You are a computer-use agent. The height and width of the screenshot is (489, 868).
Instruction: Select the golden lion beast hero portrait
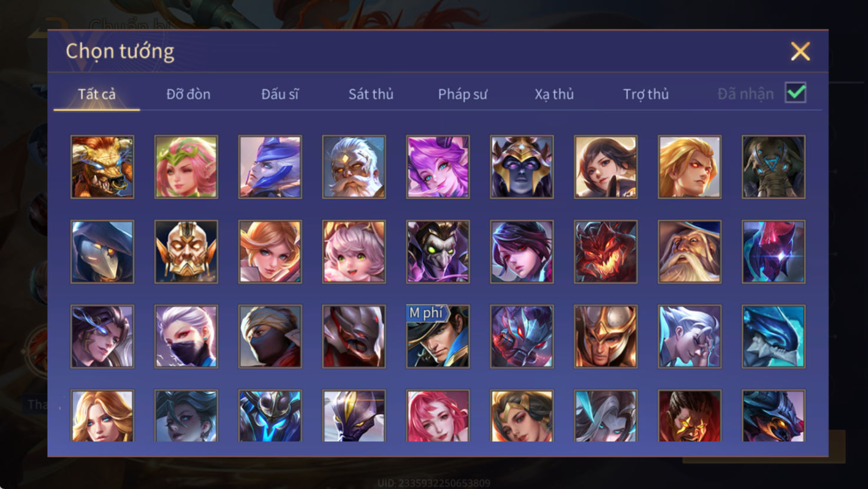click(103, 167)
